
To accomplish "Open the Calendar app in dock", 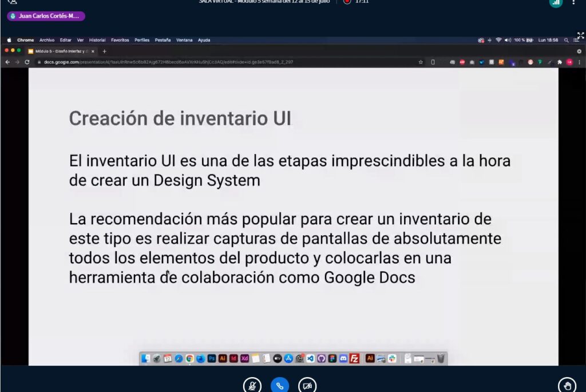I will [168, 359].
